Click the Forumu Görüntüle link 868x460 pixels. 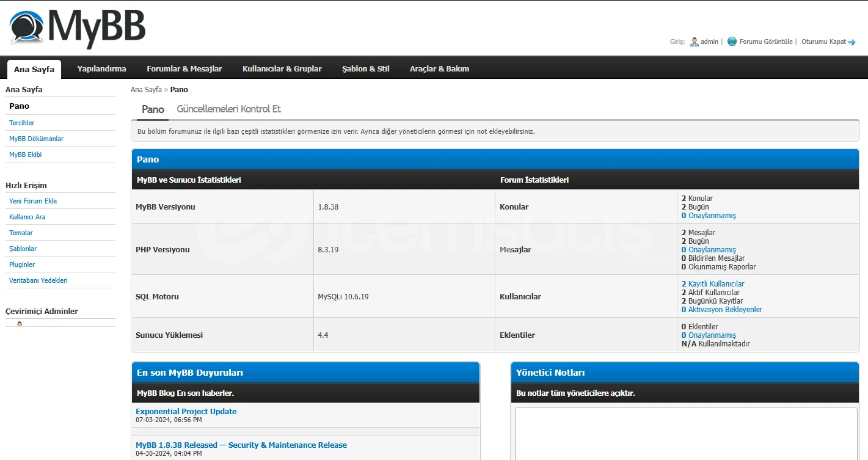tap(766, 42)
